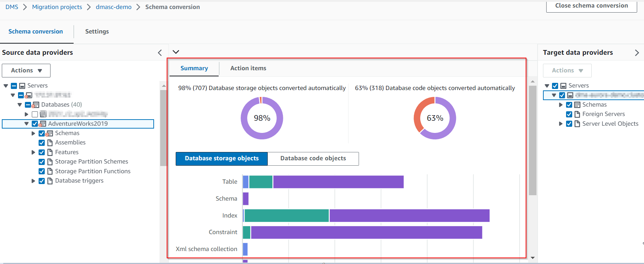
Task: Click the source Schemas grid icon
Action: click(49, 133)
